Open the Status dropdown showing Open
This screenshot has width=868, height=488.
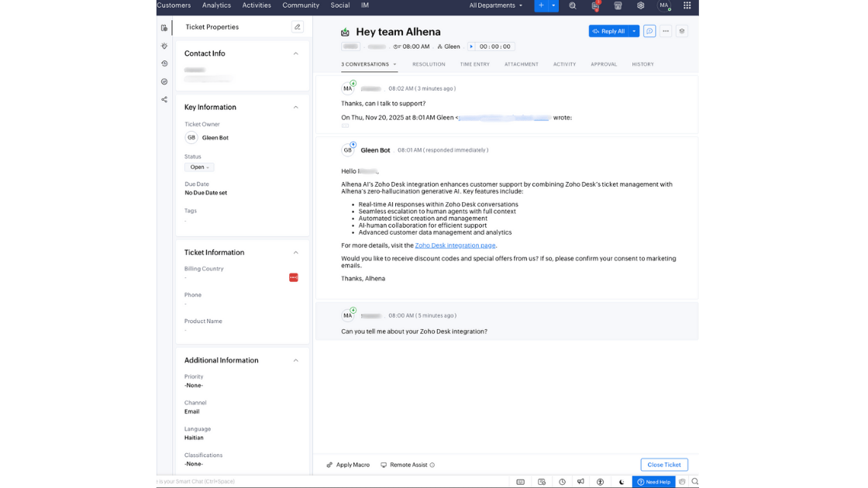pos(198,167)
